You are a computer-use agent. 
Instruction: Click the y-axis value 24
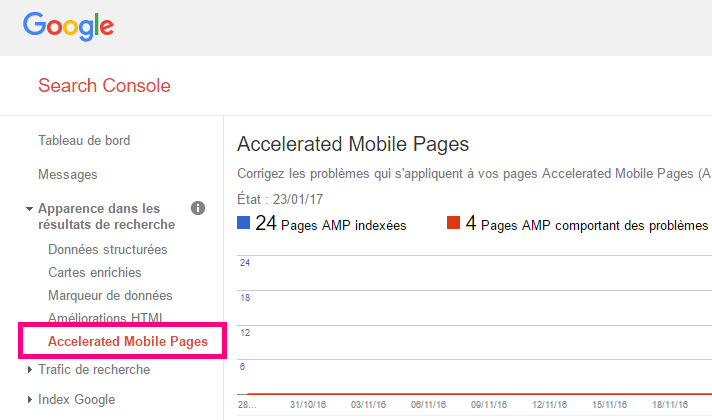click(245, 262)
